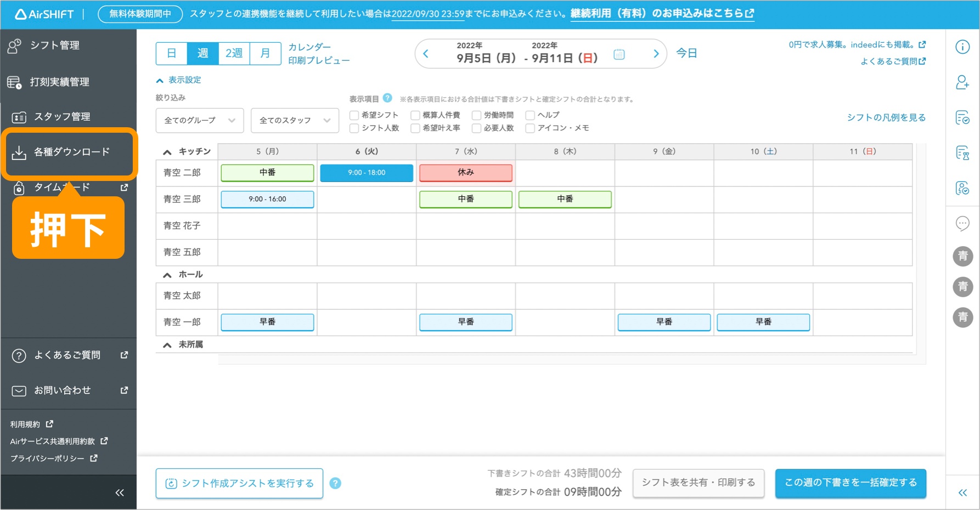Open the info icon in the right sidebar
980x510 pixels.
tap(962, 47)
